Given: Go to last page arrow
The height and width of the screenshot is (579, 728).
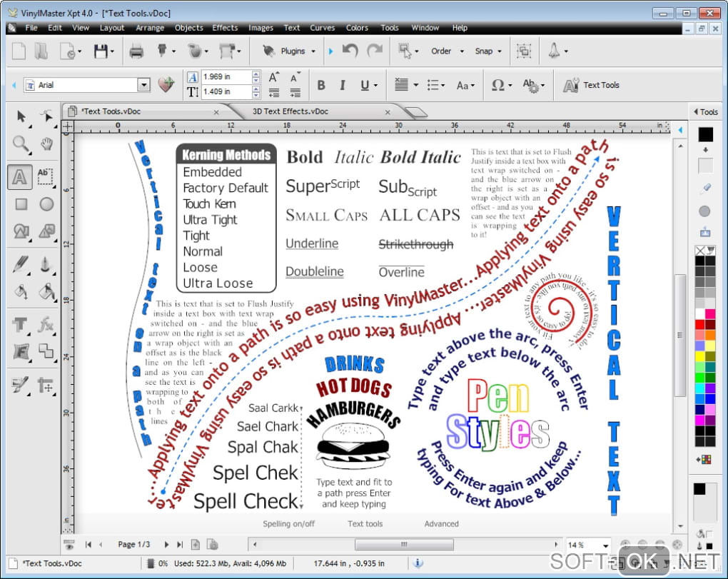Looking at the screenshot, I should 180,544.
